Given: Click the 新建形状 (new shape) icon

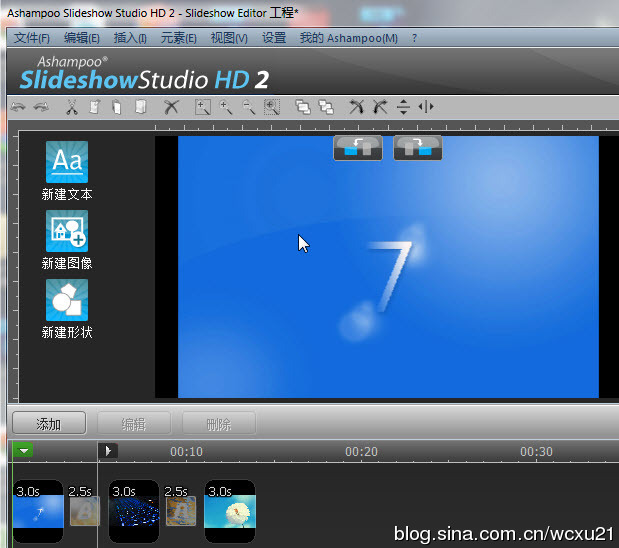Looking at the screenshot, I should coord(67,300).
